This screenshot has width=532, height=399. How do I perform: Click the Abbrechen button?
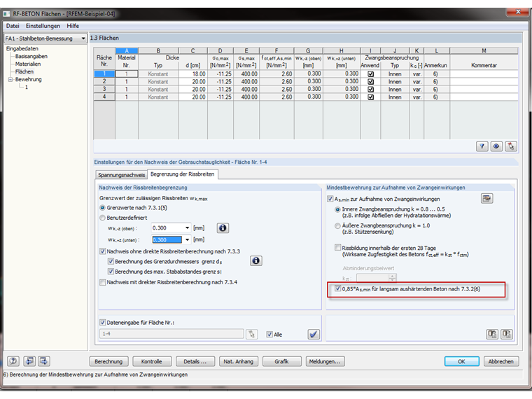click(500, 361)
